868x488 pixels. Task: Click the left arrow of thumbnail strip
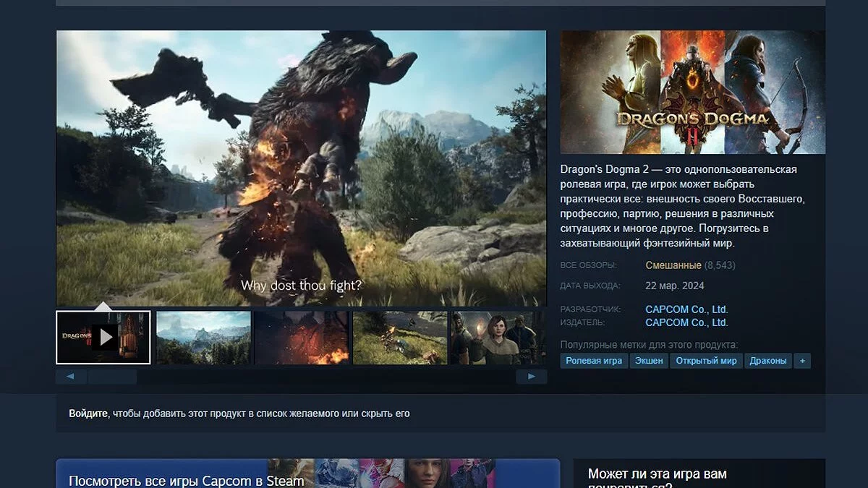71,377
